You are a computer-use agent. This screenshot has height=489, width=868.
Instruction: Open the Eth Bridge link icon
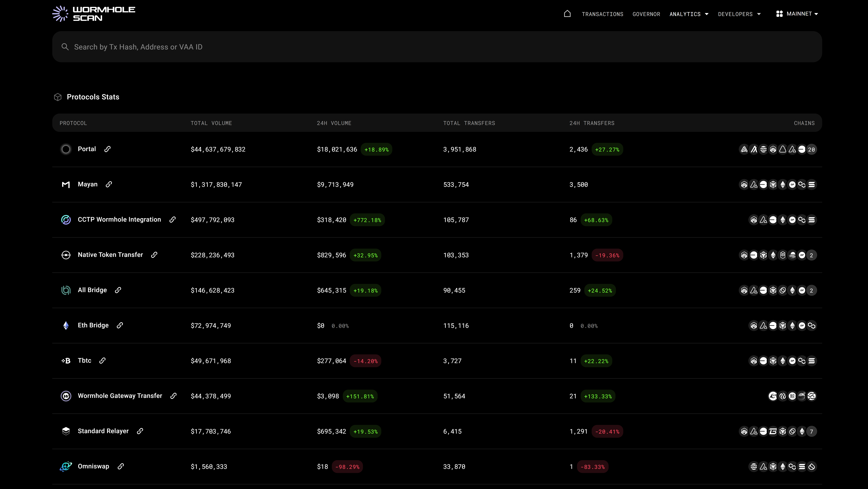click(120, 325)
